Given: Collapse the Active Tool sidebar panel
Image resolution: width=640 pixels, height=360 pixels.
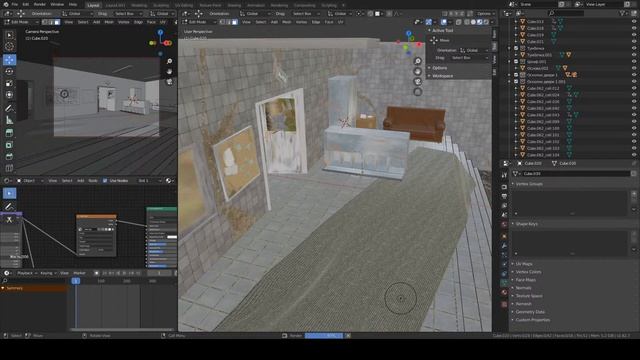Looking at the screenshot, I should 442,31.
